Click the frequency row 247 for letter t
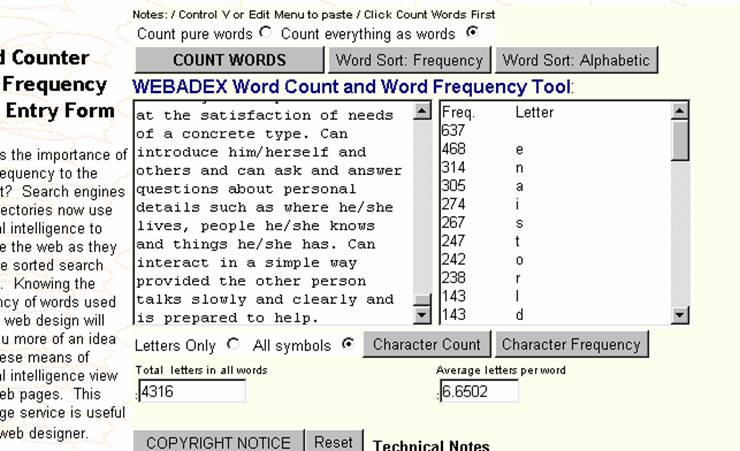Viewport: 740px width, 451px height. tap(555, 241)
